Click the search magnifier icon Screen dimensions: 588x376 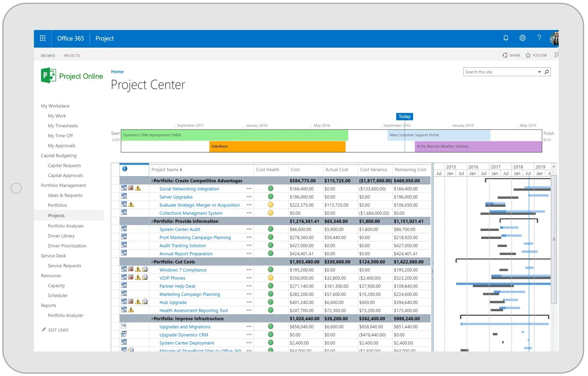[547, 72]
